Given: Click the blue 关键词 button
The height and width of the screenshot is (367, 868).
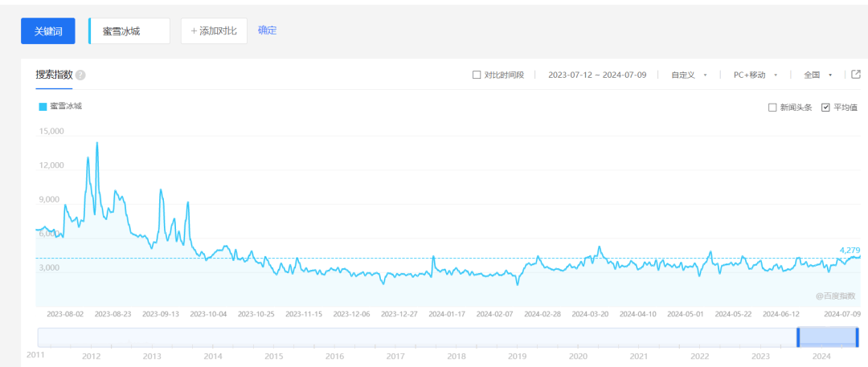Looking at the screenshot, I should point(48,31).
